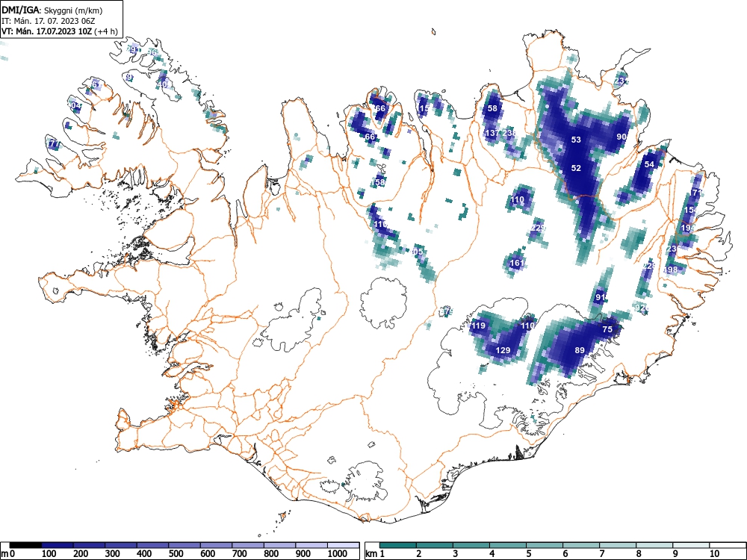
Task: Click the 'km' unit label in the legend
Action: pos(373,554)
